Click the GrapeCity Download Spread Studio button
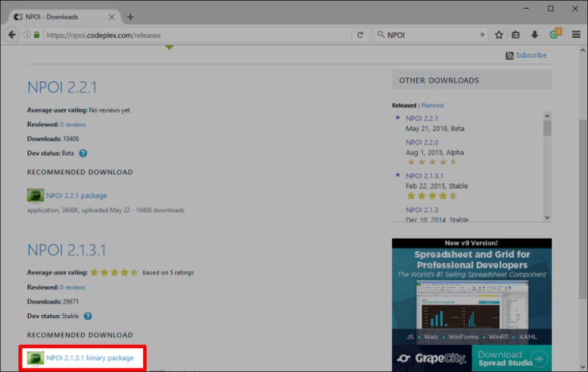The height and width of the screenshot is (372, 588). [512, 358]
